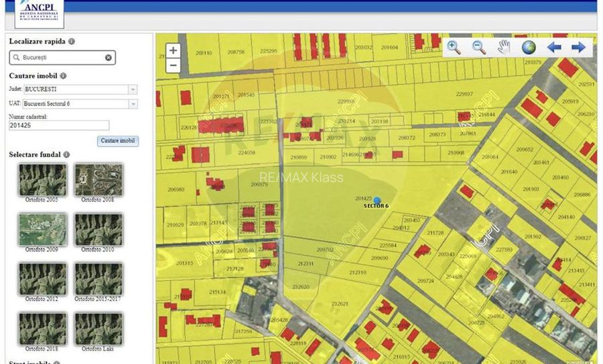Click parcel label 206979 on the map
The width and height of the screenshot is (603, 364).
(x=259, y=184)
